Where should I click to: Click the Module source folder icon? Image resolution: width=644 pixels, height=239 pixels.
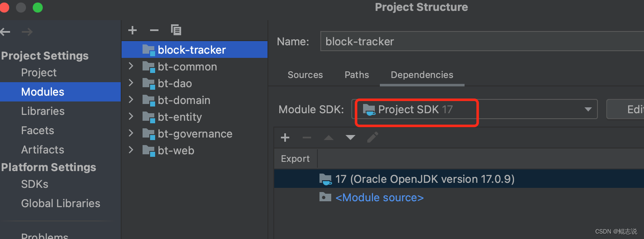click(x=325, y=197)
